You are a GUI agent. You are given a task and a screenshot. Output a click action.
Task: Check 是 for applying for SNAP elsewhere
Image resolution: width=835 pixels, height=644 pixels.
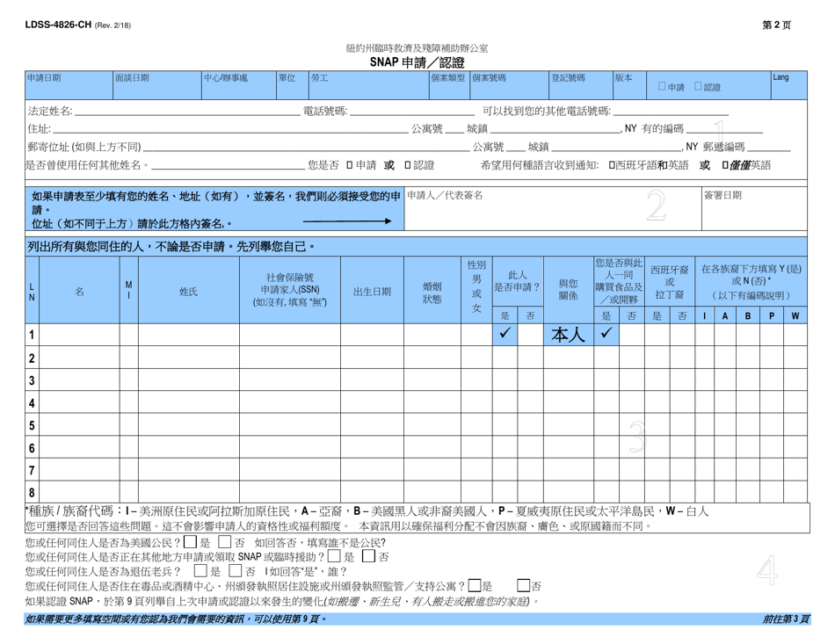333,557
